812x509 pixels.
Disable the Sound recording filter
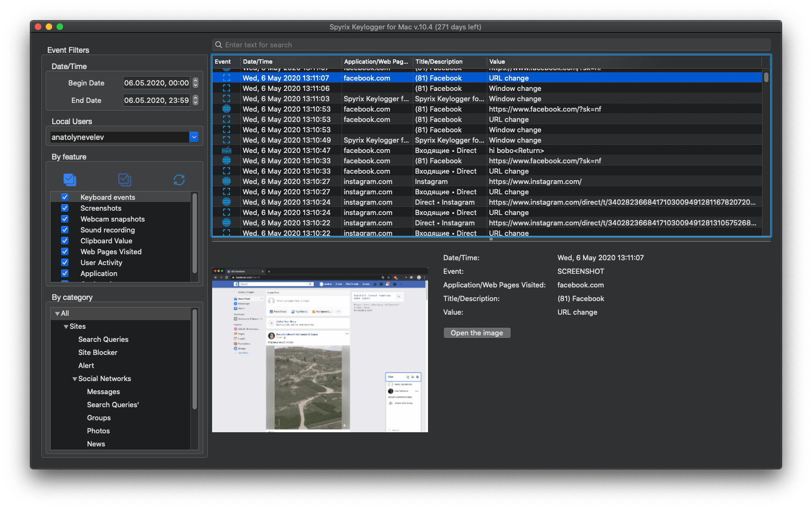pos(64,230)
